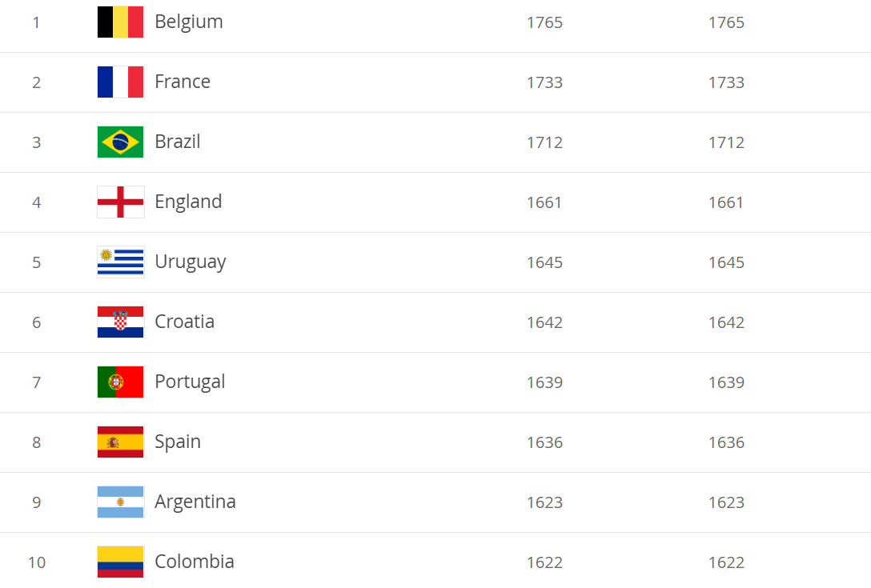The height and width of the screenshot is (588, 871).
Task: Select the Brazil flag icon
Action: tap(121, 142)
